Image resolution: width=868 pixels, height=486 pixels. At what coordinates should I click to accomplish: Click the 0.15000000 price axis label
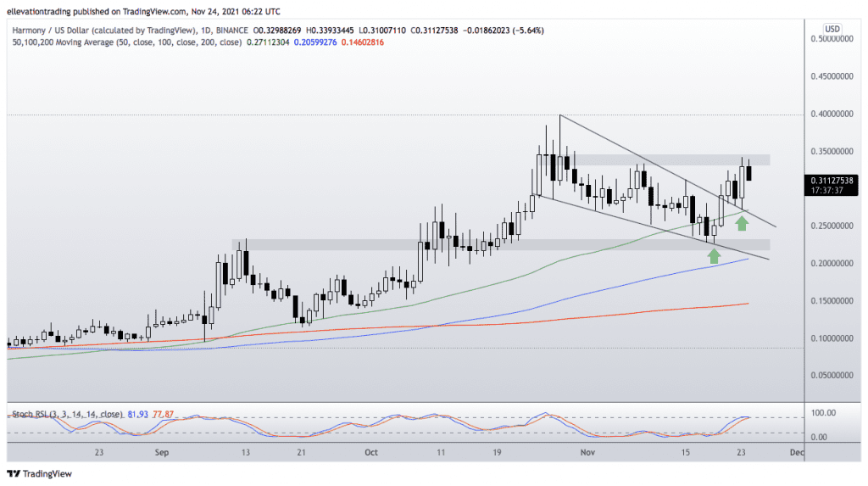tap(832, 300)
